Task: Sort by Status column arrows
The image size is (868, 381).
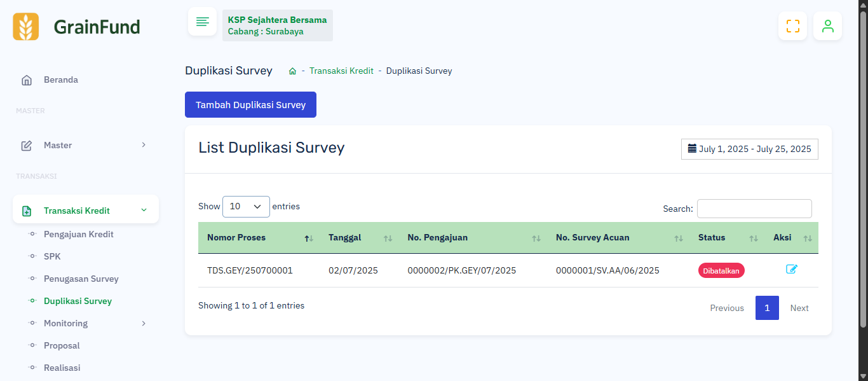Action: [754, 239]
